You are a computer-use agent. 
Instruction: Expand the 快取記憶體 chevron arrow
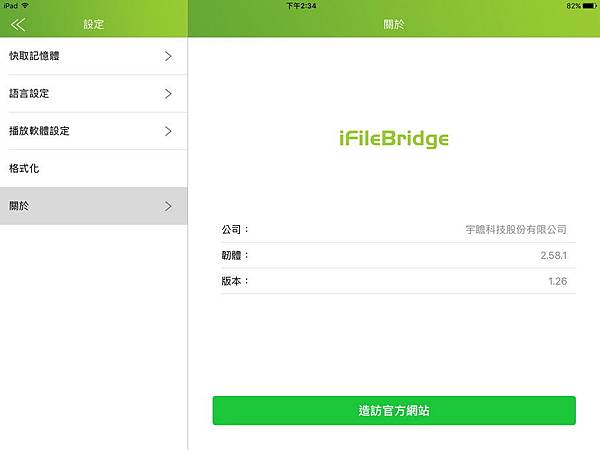pos(168,56)
